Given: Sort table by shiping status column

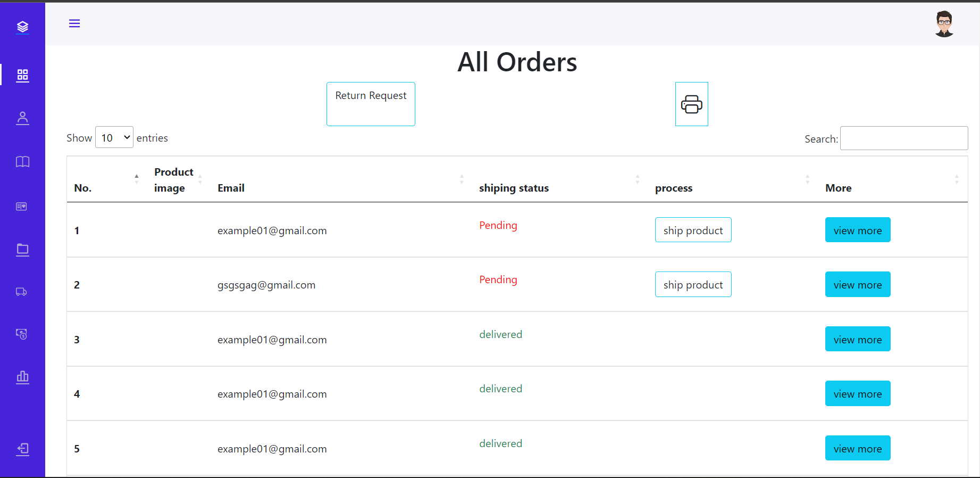Looking at the screenshot, I should [x=559, y=179].
